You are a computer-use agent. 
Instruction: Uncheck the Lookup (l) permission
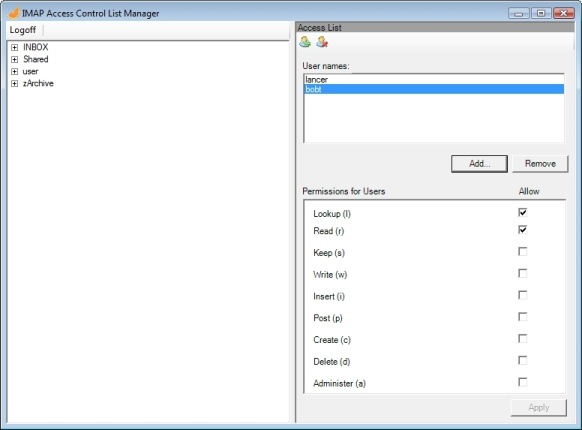(523, 212)
